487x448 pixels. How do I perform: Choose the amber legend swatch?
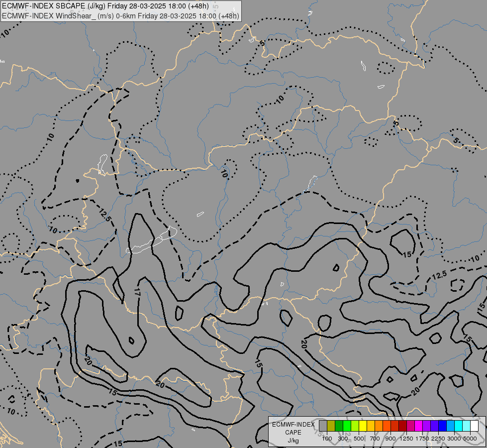tap(371, 426)
